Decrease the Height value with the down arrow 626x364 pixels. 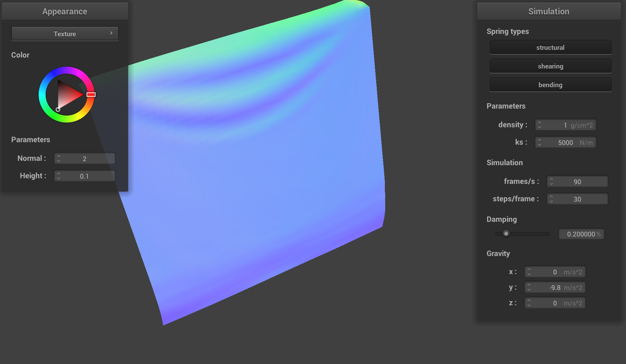[x=58, y=178]
